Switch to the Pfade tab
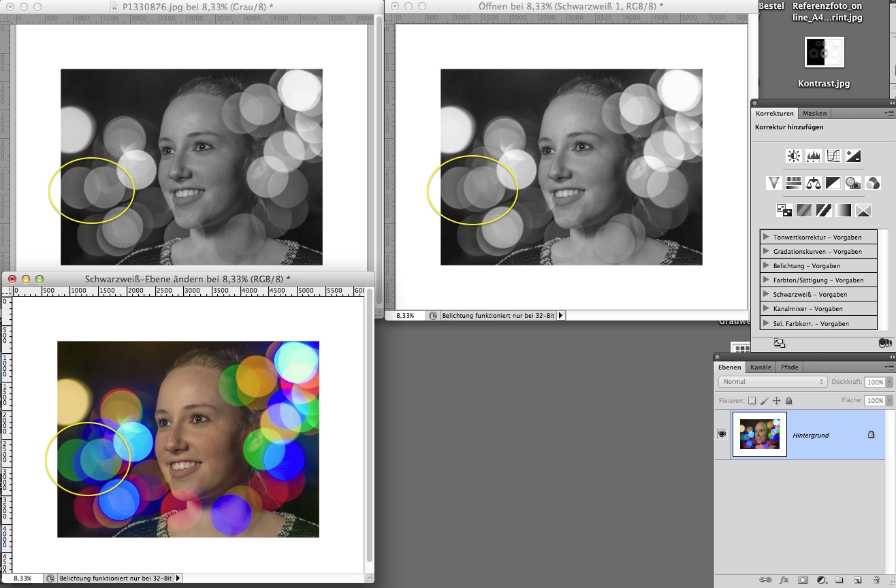This screenshot has height=588, width=896. coord(789,367)
